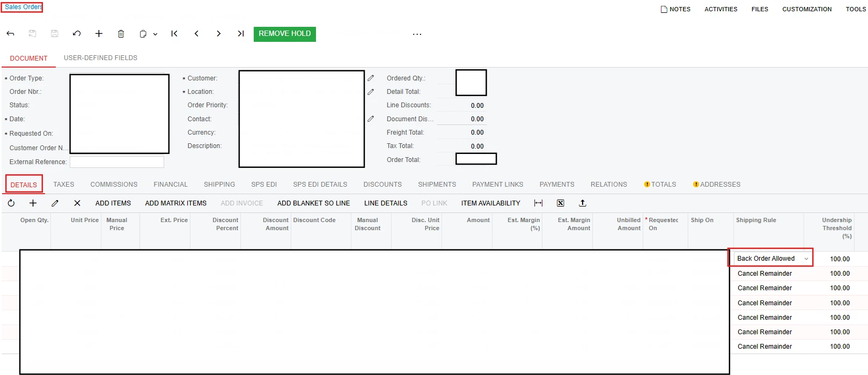Viewport: 868px width, 375px height.
Task: Click Line Discounts value 0.00
Action: coord(477,106)
